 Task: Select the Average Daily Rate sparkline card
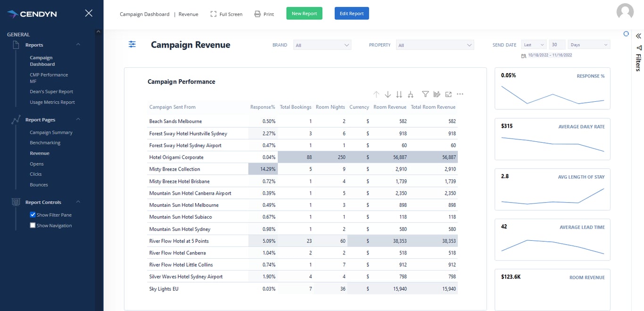[x=553, y=139]
